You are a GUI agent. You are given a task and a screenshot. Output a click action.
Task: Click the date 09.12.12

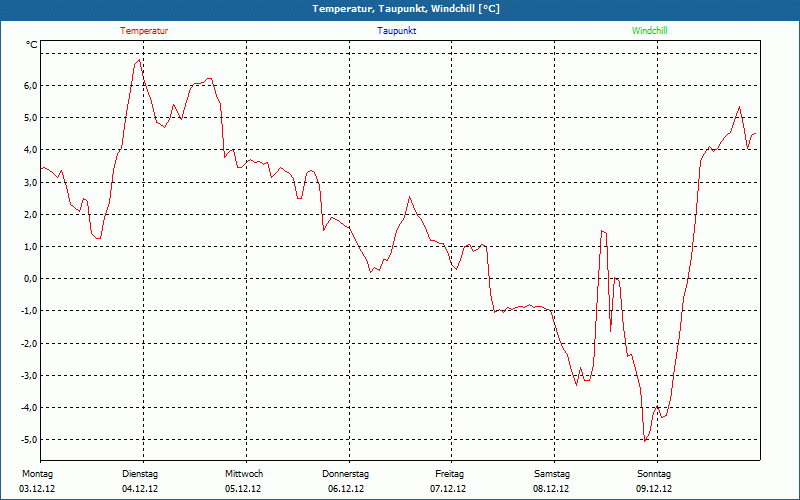654,489
